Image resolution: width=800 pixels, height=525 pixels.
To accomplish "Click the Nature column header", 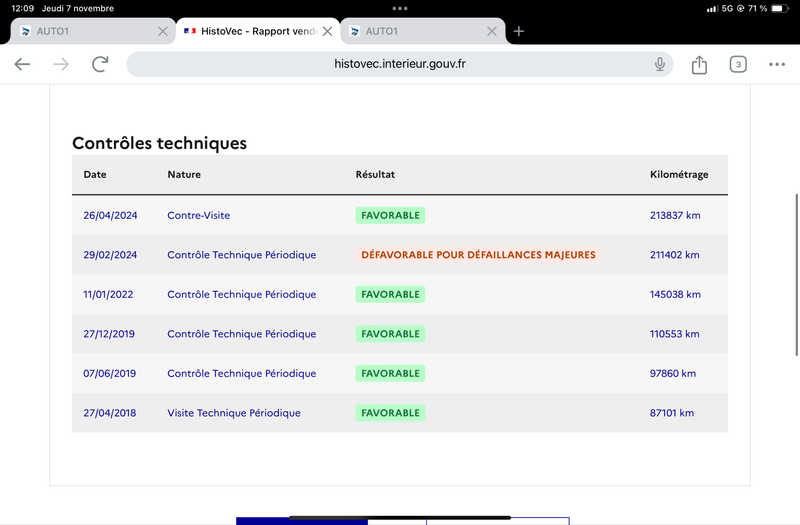I will (184, 174).
